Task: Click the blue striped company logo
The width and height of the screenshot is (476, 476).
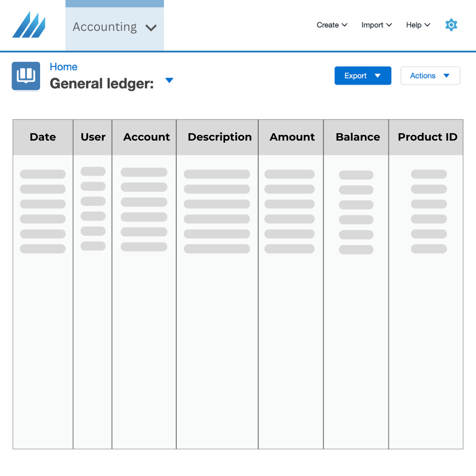Action: [x=29, y=25]
